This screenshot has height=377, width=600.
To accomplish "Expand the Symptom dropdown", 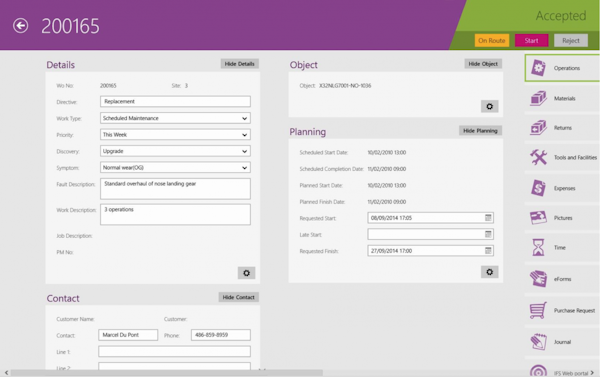I will [245, 168].
